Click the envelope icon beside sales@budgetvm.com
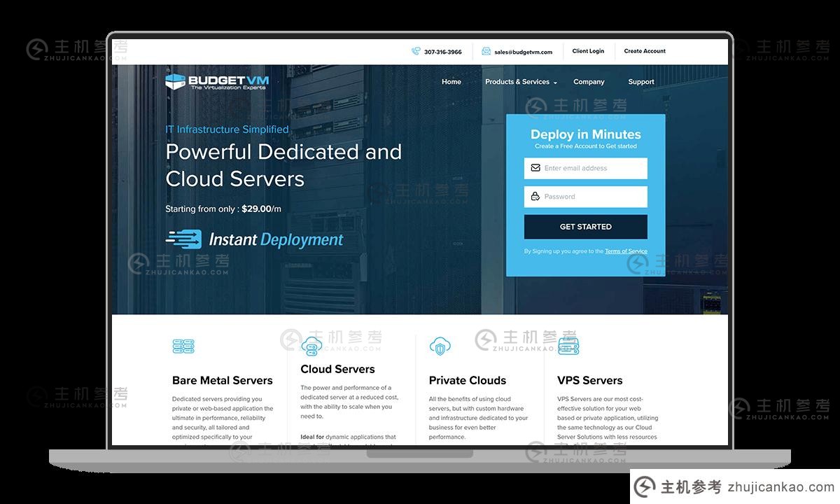 point(486,51)
